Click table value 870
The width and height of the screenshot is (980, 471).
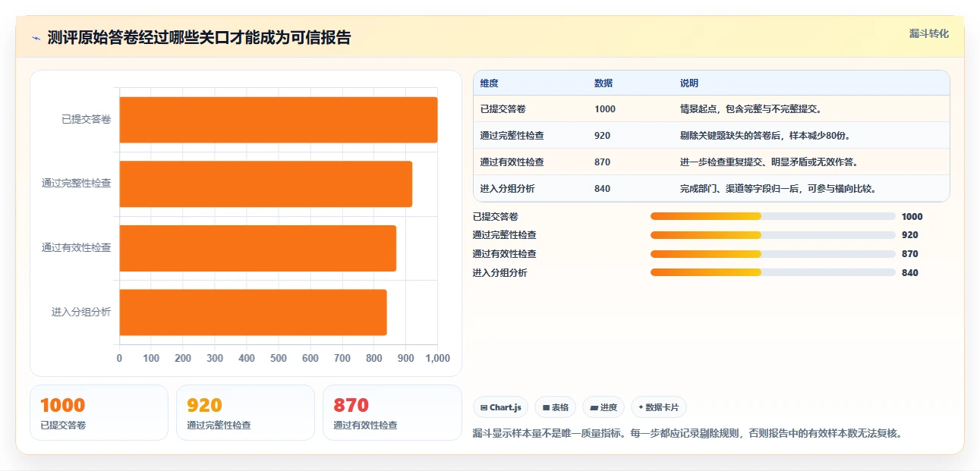(x=603, y=162)
